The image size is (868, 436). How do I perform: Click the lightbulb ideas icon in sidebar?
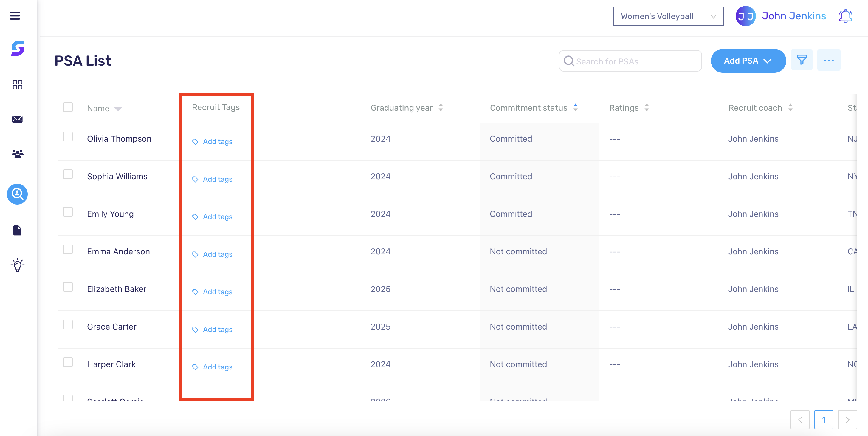click(17, 265)
